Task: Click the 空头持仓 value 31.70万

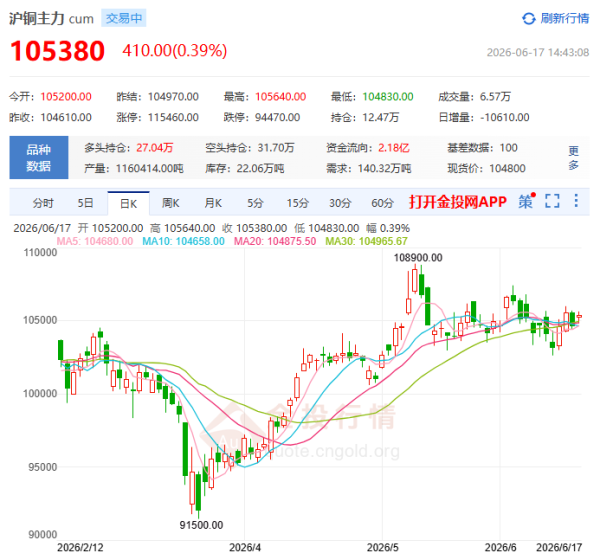Action: pos(276,148)
